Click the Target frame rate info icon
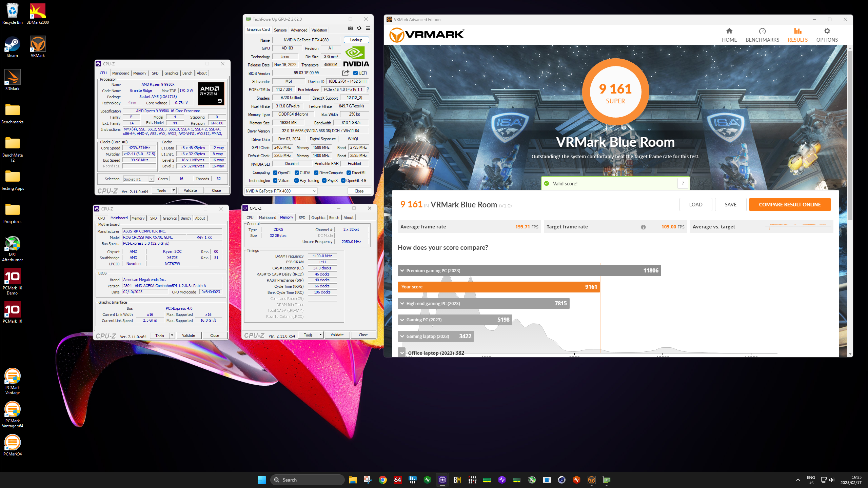 click(x=643, y=227)
